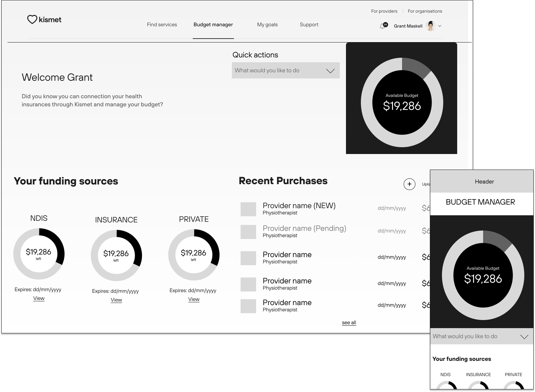535x392 pixels.
Task: View the PRIVATE funding source
Action: coord(194,299)
